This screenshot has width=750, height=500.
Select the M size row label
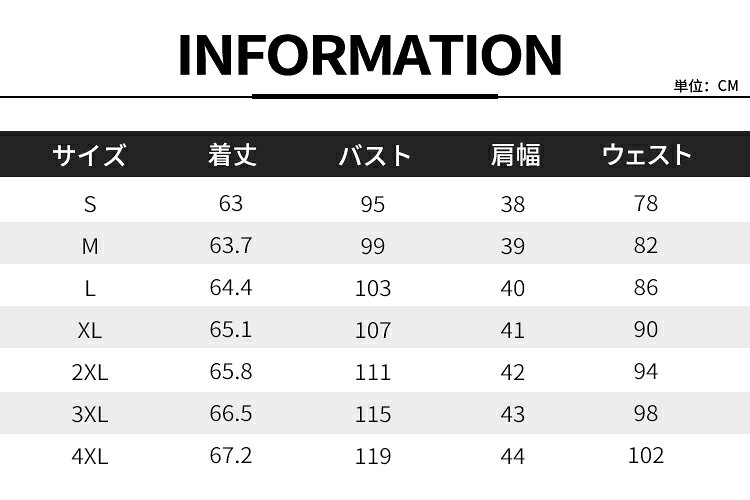90,246
